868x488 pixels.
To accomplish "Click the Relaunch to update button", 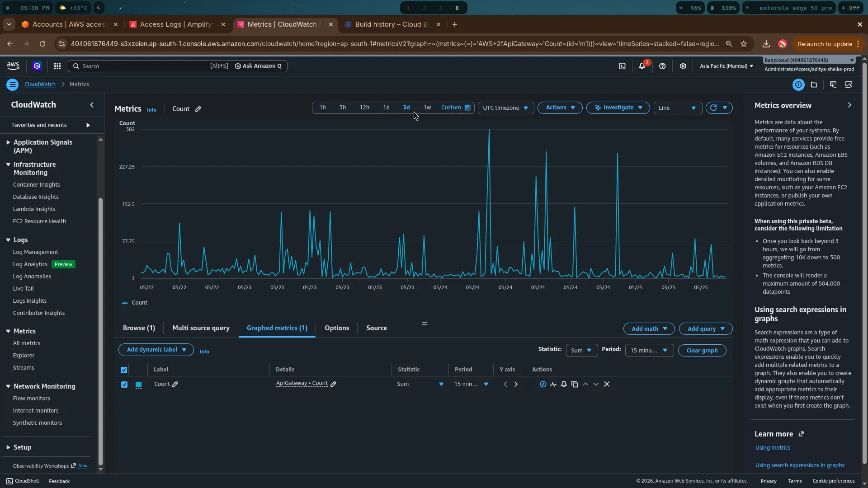I will click(825, 44).
